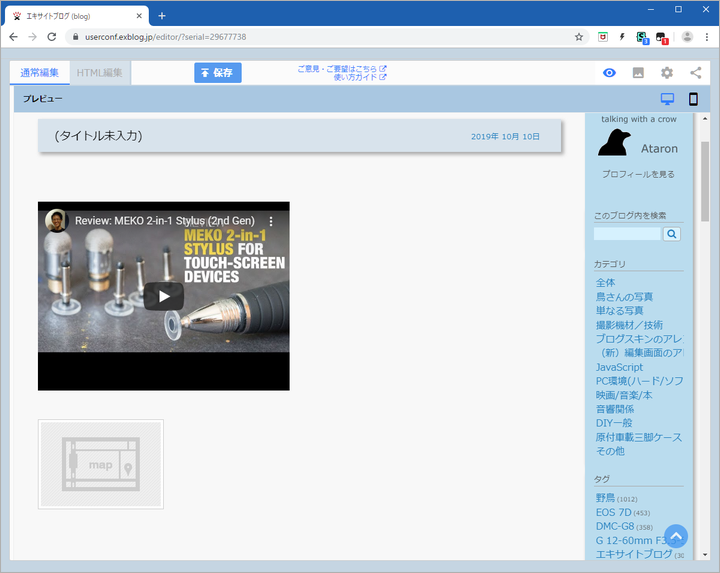This screenshot has height=573, width=720.
Task: Click the 保存 save button
Action: tap(218, 73)
